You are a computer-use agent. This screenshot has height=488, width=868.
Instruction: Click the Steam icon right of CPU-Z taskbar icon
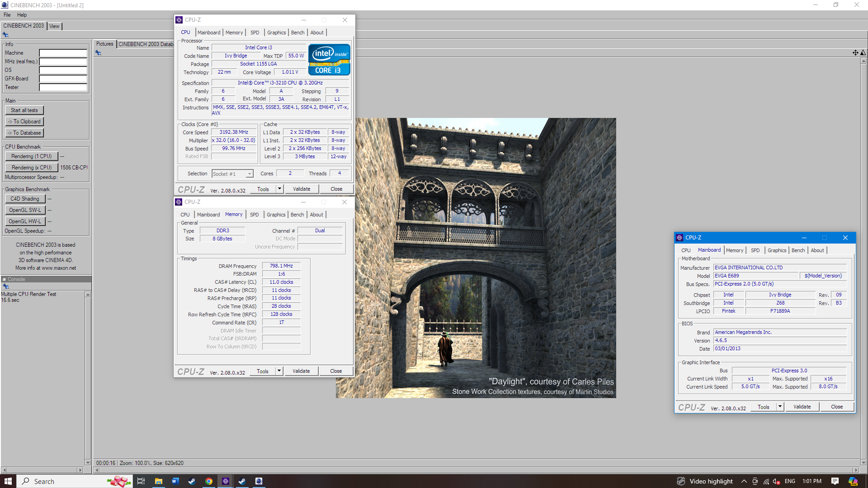coord(242,481)
